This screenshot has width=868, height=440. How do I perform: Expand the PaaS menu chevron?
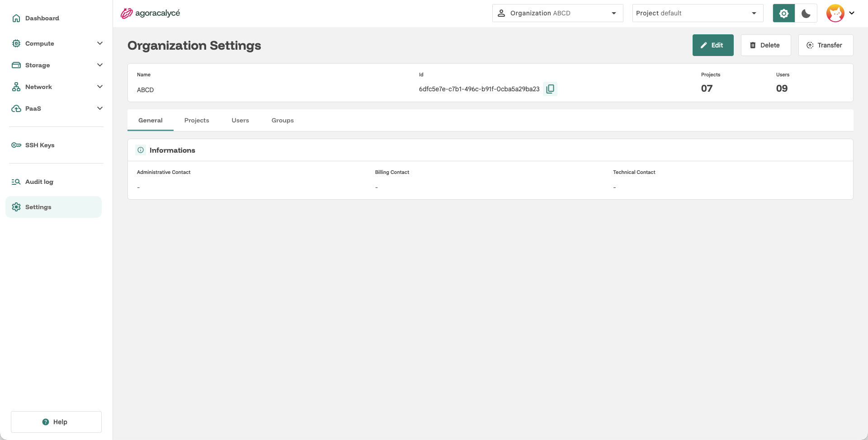100,108
